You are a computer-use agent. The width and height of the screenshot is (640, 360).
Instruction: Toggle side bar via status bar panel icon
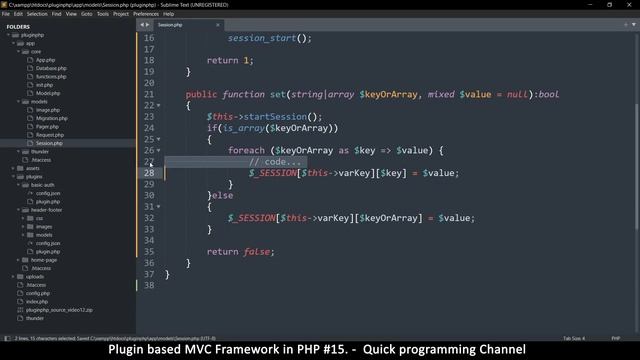click(x=7, y=338)
